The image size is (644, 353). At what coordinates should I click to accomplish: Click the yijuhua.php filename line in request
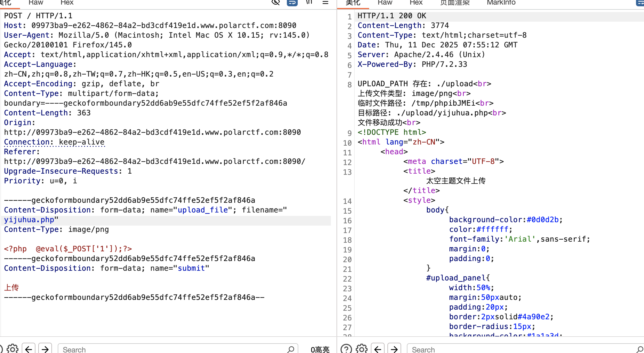[29, 220]
